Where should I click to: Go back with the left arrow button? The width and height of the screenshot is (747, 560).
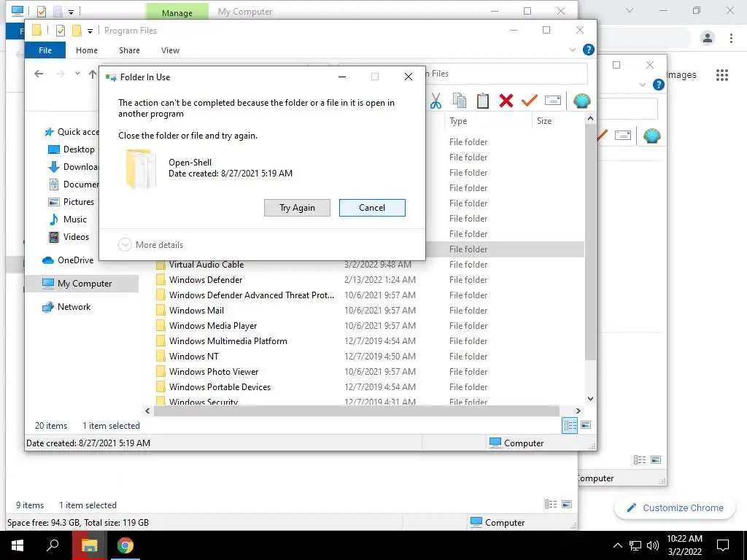tap(39, 74)
